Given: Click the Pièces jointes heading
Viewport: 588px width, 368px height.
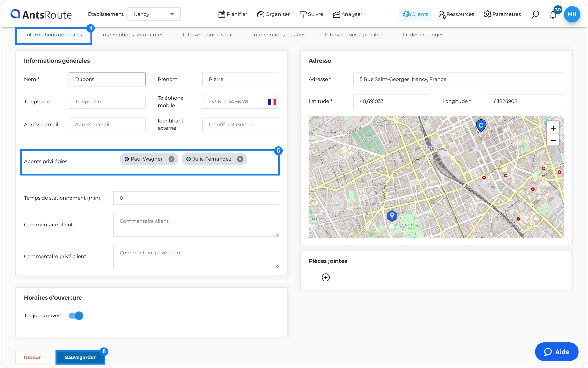Looking at the screenshot, I should click(x=328, y=261).
